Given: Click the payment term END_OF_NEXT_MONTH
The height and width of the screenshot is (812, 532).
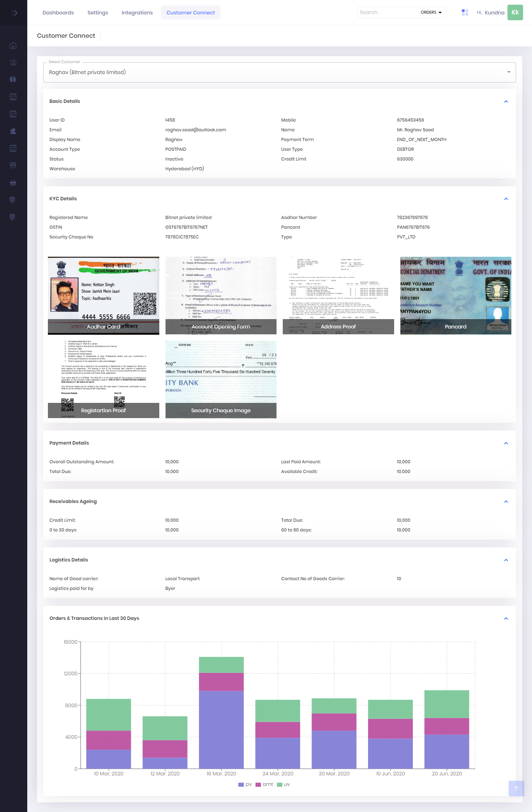Looking at the screenshot, I should point(422,139).
